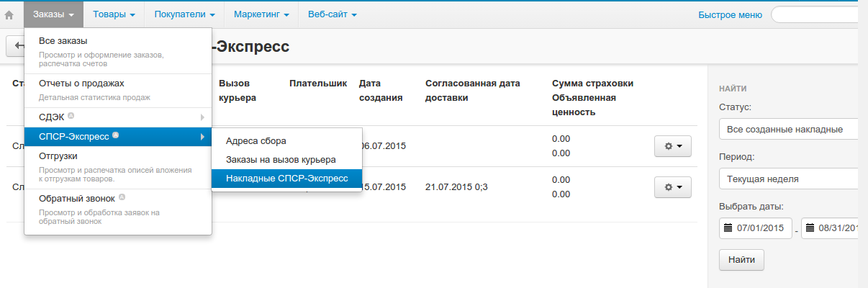
Task: Select Заказы на вызов курьера
Action: [281, 159]
